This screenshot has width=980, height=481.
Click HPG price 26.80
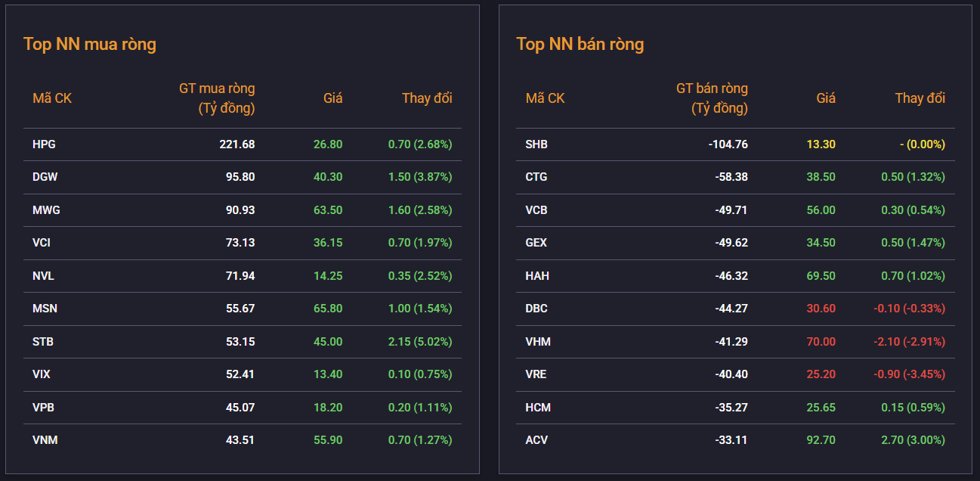tap(328, 144)
